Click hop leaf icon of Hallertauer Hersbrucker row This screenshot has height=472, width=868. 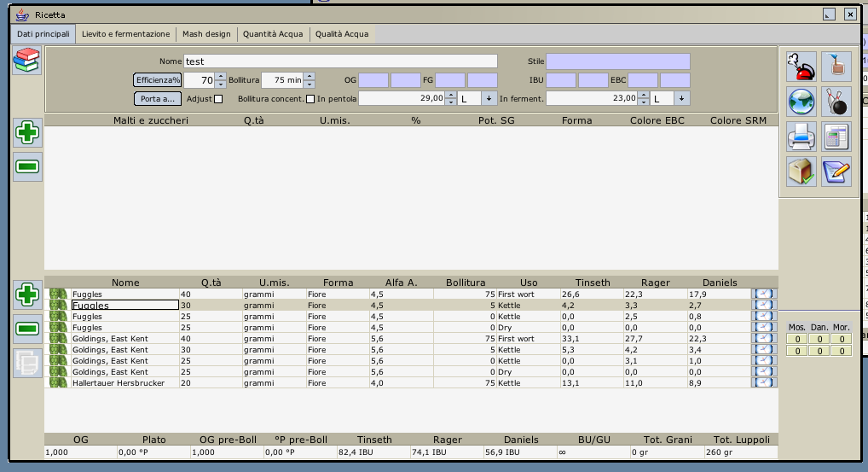(58, 383)
